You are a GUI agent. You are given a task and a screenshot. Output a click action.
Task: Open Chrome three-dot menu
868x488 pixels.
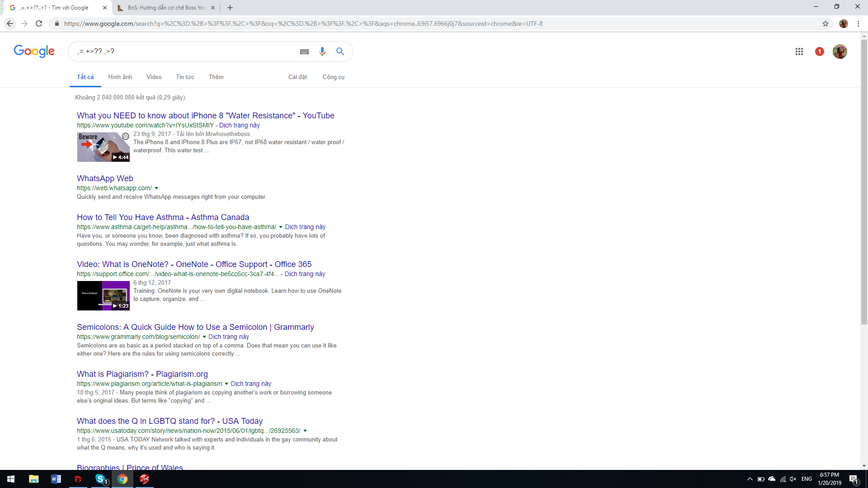point(858,23)
